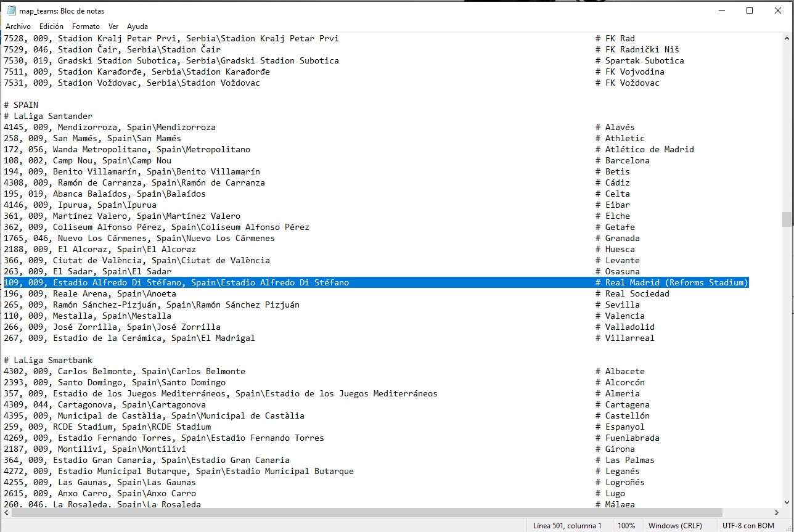This screenshot has height=532, width=794.
Task: Click the 'Camp Nou, Spain\Camp Nou' line
Action: [88, 160]
